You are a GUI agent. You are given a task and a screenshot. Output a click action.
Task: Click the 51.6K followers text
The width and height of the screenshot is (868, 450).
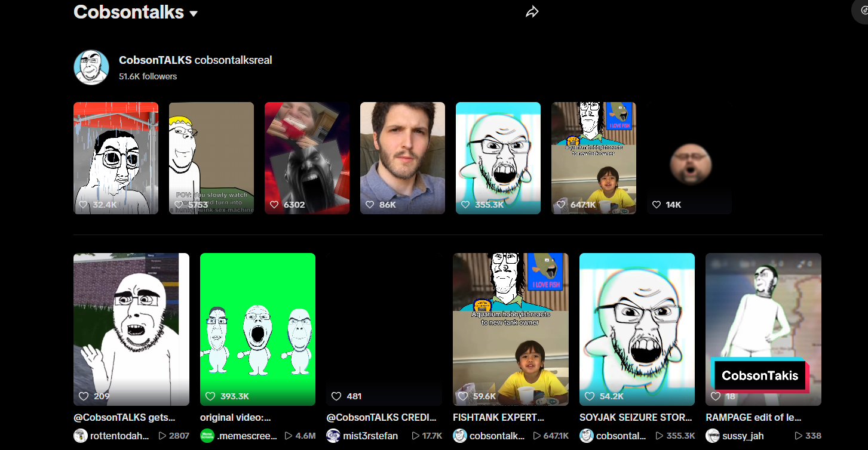tap(148, 76)
